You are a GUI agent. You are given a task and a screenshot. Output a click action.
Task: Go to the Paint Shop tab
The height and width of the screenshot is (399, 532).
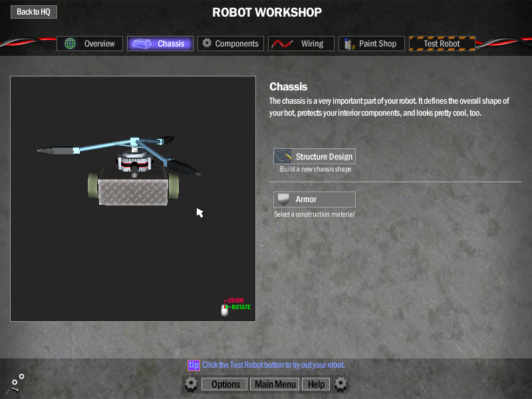(x=372, y=43)
